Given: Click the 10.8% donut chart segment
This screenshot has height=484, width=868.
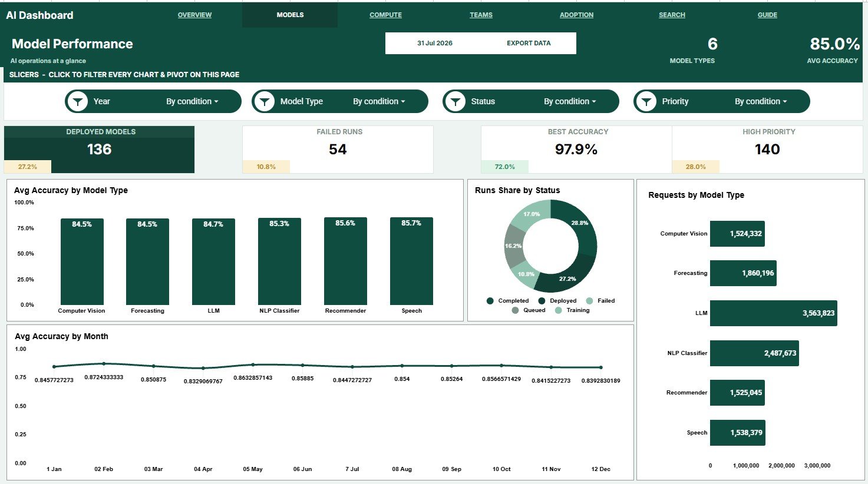Looking at the screenshot, I should 526,274.
